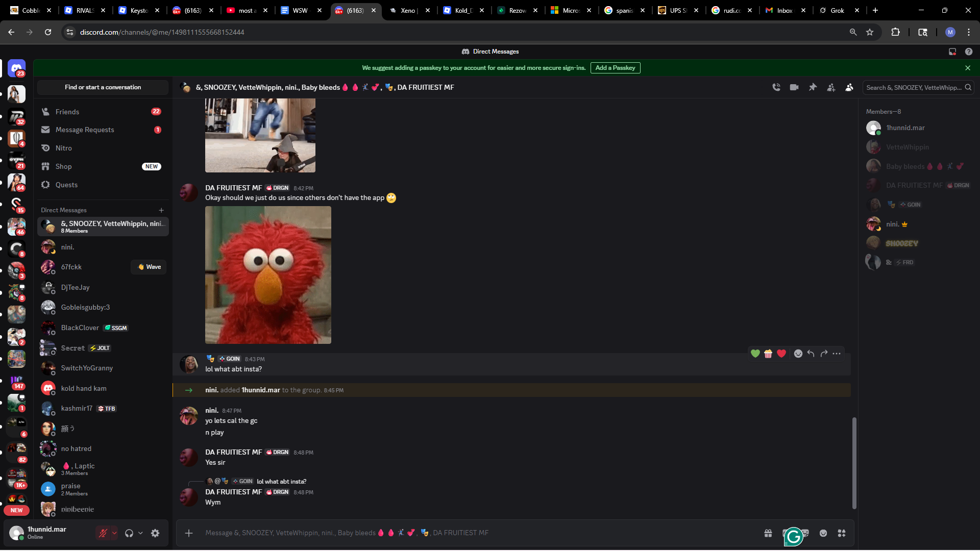The height and width of the screenshot is (551, 980).
Task: Open VetteWhippin in the member list
Action: coord(918,147)
